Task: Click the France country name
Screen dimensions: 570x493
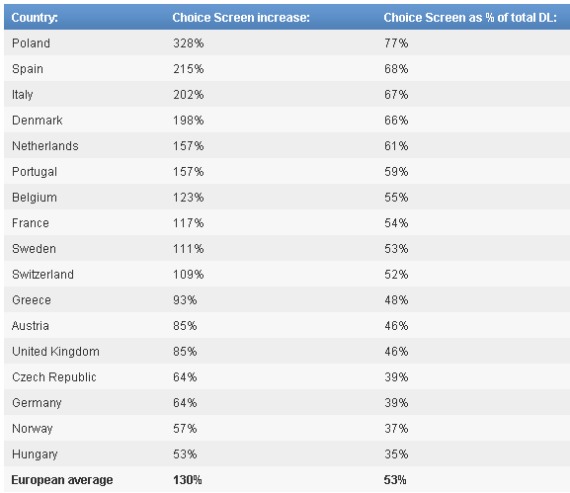Action: point(30,223)
